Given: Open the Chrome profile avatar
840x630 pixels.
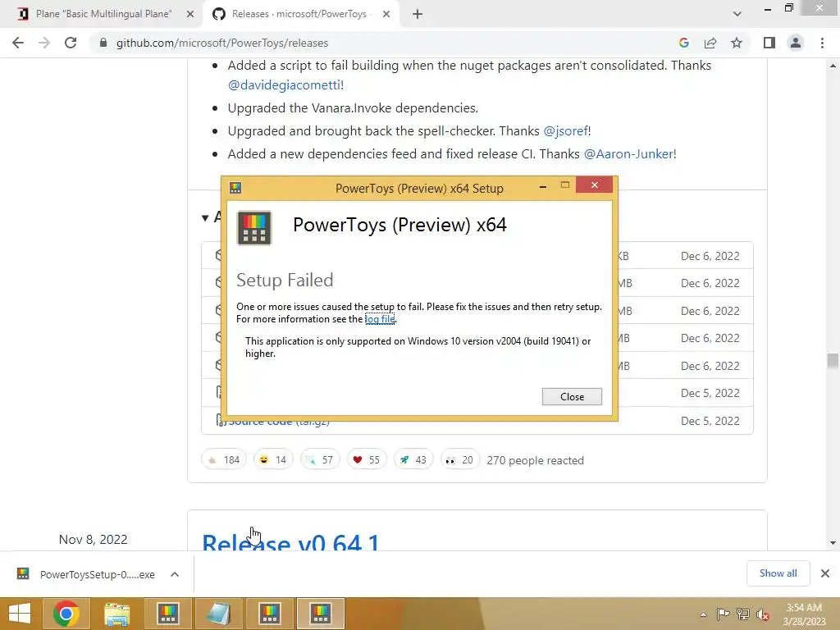Looking at the screenshot, I should click(796, 43).
